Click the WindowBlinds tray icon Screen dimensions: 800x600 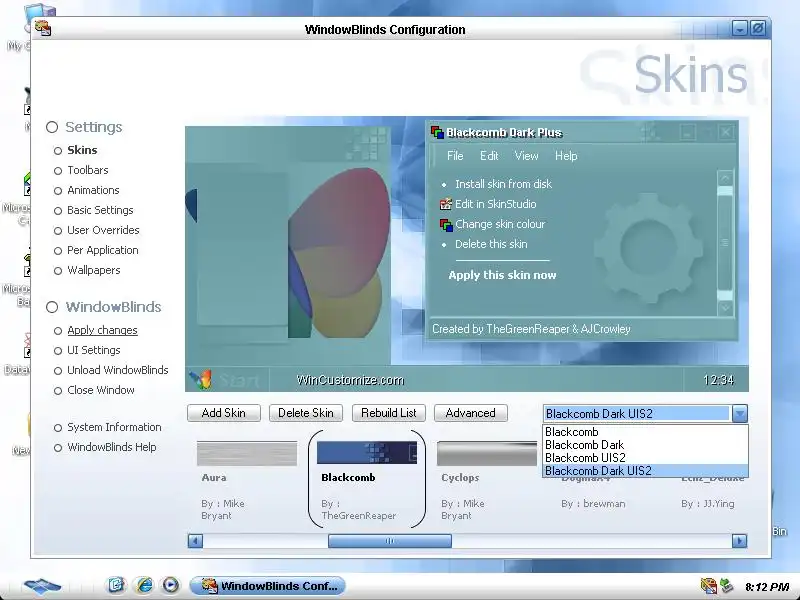pos(709,586)
